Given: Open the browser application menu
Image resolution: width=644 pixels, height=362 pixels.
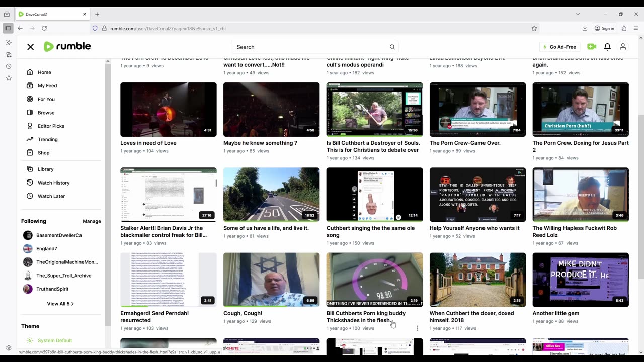Looking at the screenshot, I should tap(636, 28).
